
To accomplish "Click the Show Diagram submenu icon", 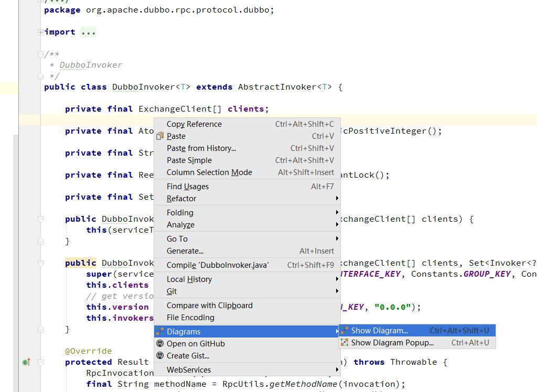I will [345, 330].
